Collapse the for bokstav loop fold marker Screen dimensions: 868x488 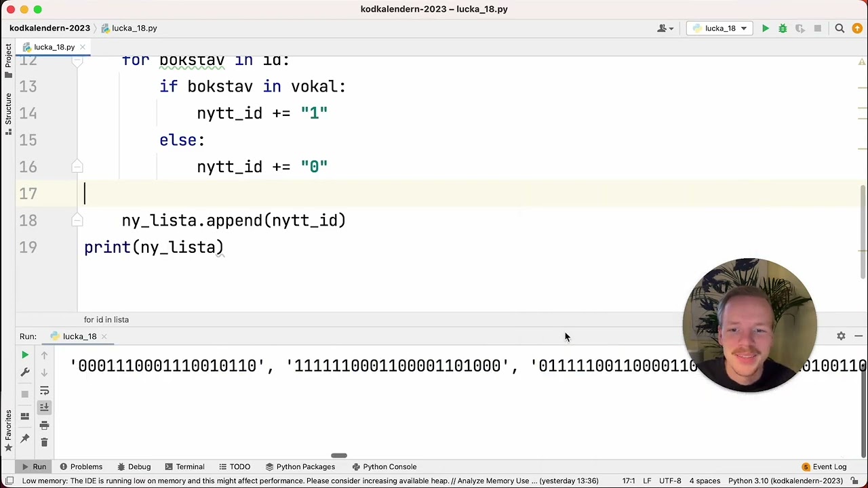[x=77, y=61]
